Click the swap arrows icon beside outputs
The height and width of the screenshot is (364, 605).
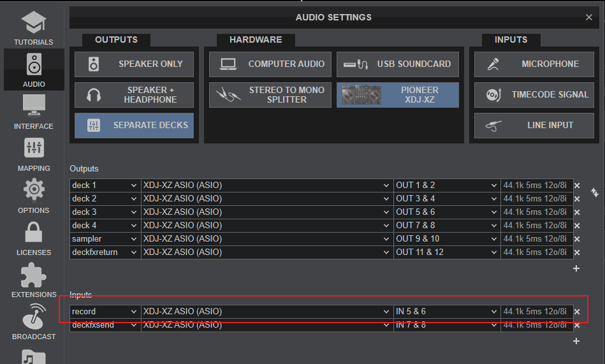tap(595, 192)
